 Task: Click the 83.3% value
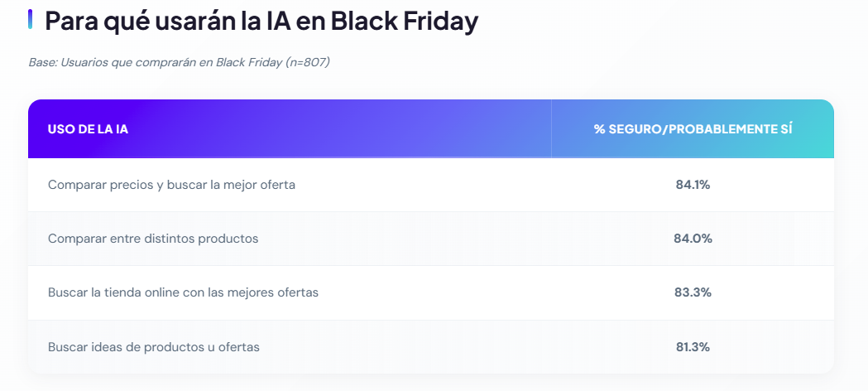pos(693,292)
